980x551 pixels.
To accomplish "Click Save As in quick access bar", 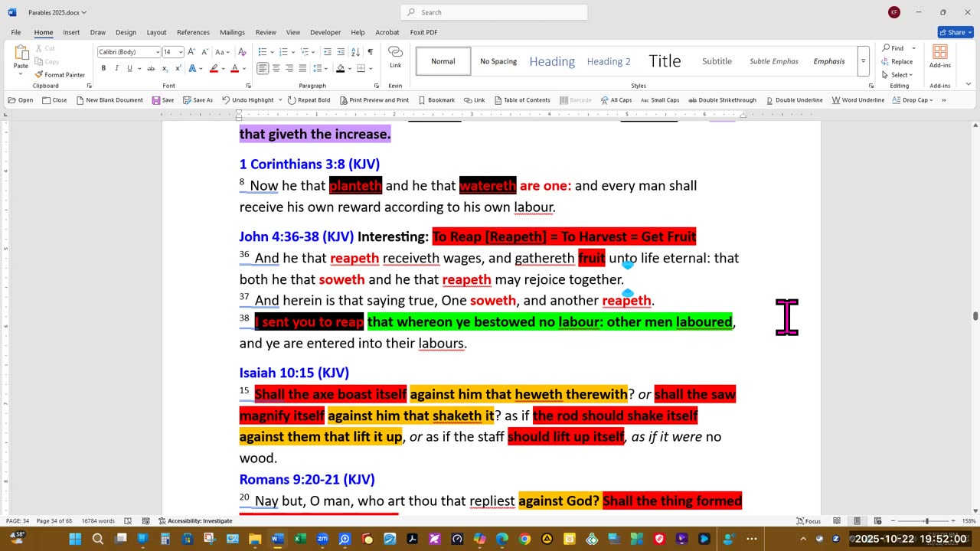I will [x=198, y=100].
